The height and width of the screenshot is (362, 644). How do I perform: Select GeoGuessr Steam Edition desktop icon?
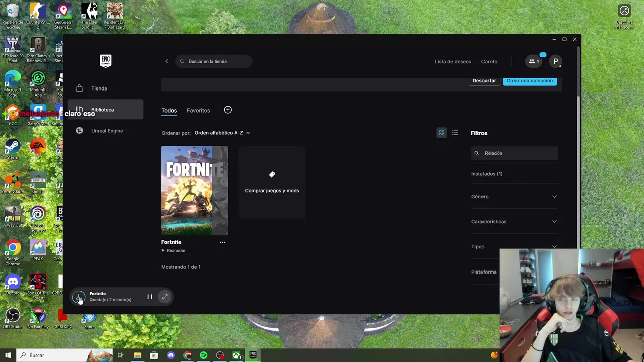click(x=63, y=16)
